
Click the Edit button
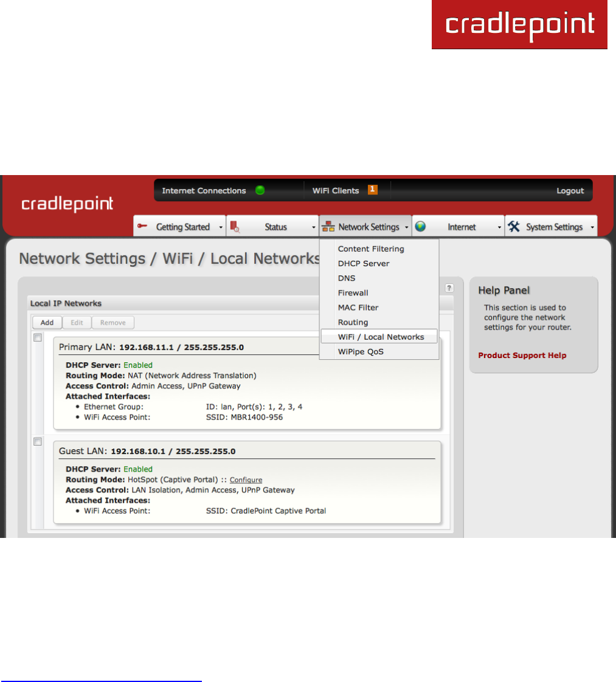point(77,322)
